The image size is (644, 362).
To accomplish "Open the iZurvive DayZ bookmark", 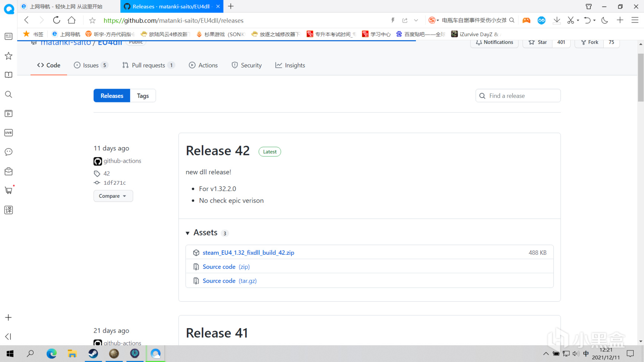I will pos(475,34).
